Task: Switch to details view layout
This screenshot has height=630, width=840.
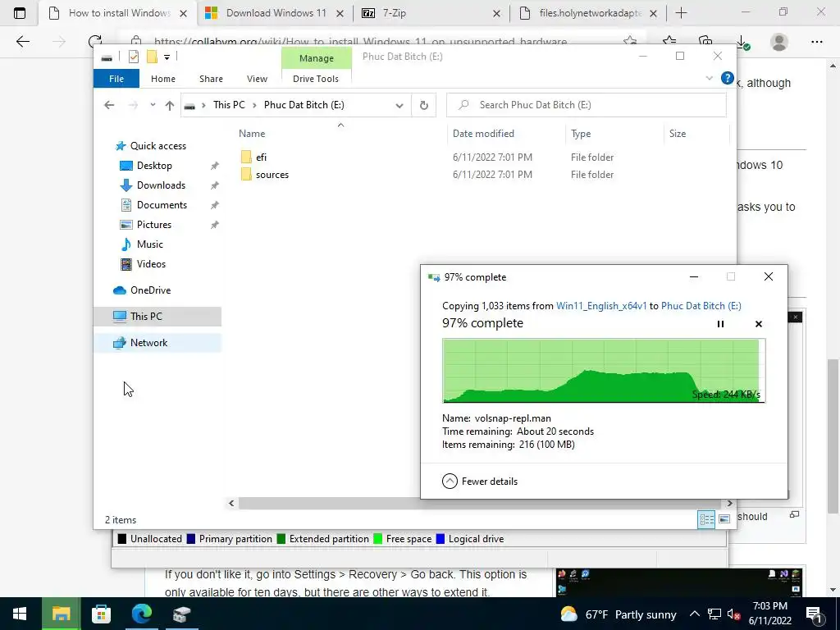Action: coord(706,519)
